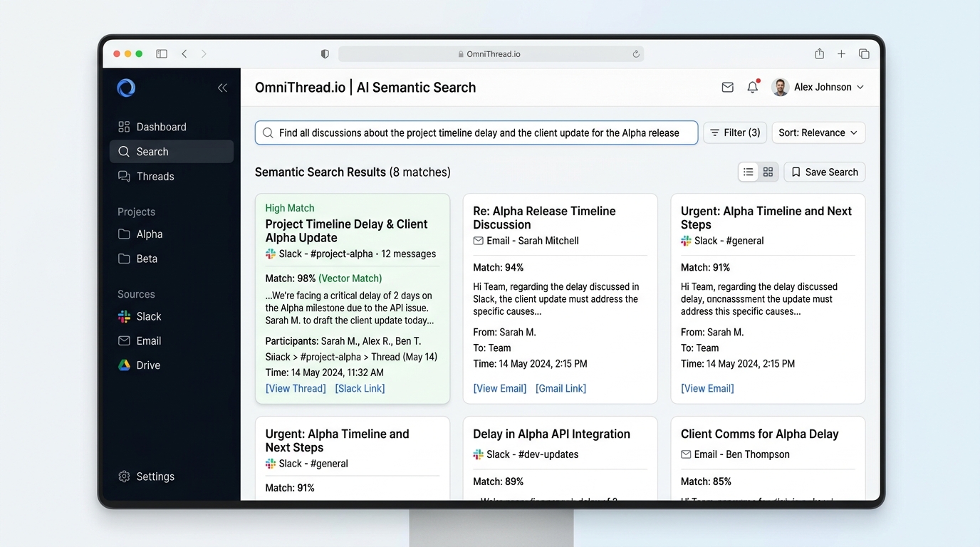Open the notifications bell

pyautogui.click(x=753, y=87)
